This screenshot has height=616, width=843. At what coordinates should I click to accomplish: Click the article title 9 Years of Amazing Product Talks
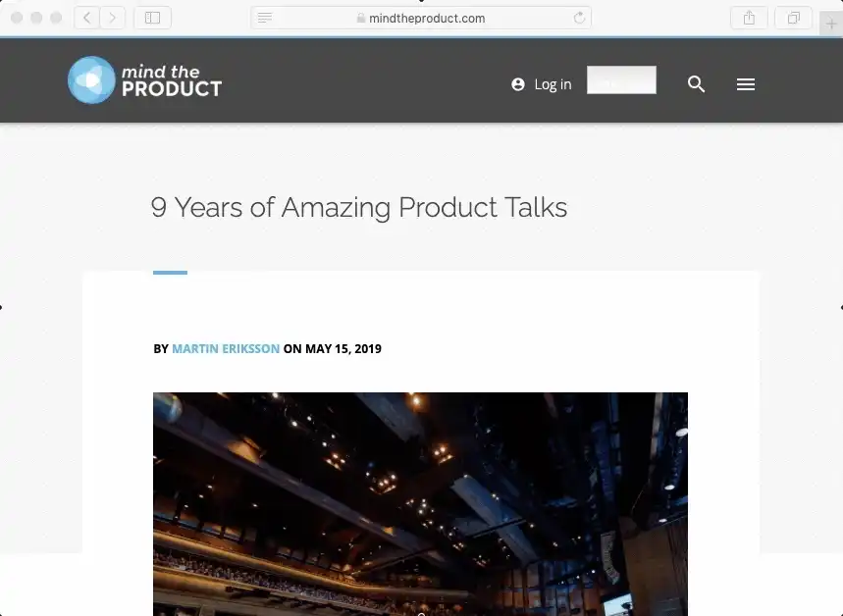(x=359, y=208)
